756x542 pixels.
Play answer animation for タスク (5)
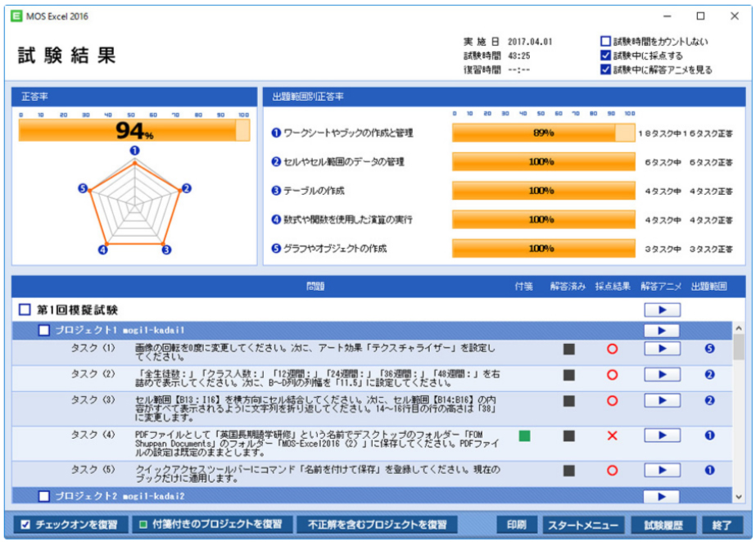click(662, 470)
